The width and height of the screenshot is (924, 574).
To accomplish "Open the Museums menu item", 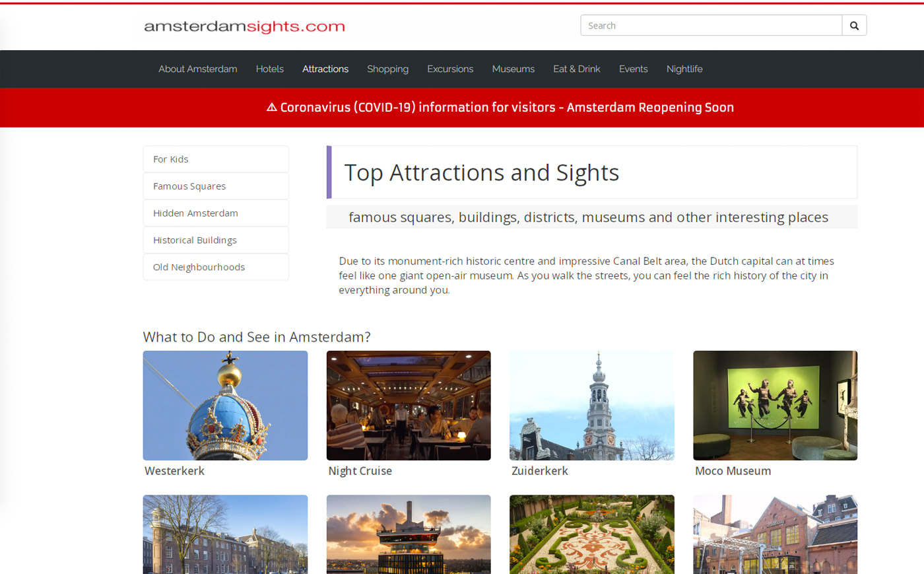I will point(513,69).
